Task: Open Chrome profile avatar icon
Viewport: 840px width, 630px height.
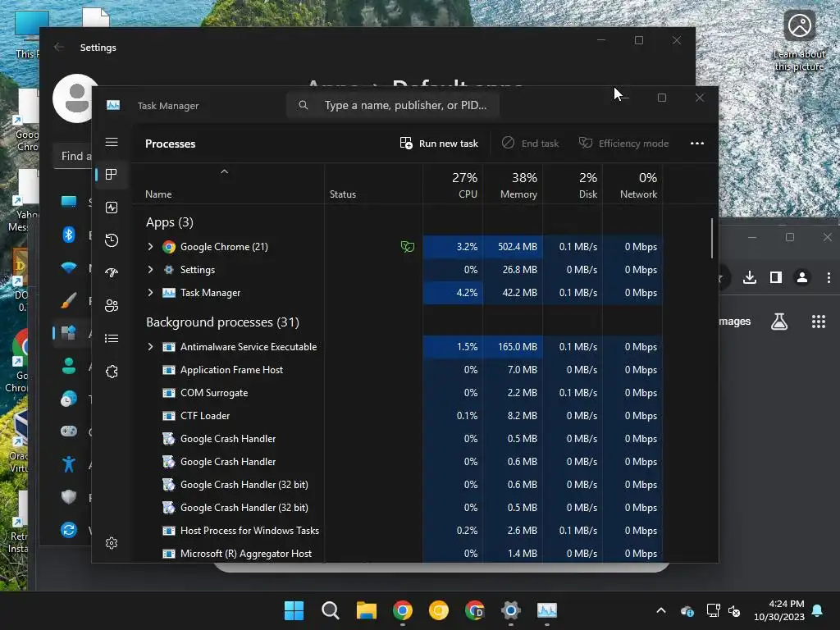Action: (802, 277)
